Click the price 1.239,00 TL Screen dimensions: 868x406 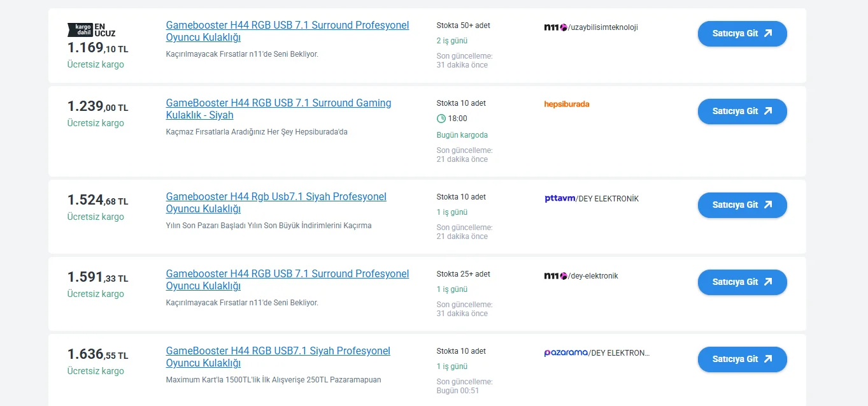(x=97, y=106)
